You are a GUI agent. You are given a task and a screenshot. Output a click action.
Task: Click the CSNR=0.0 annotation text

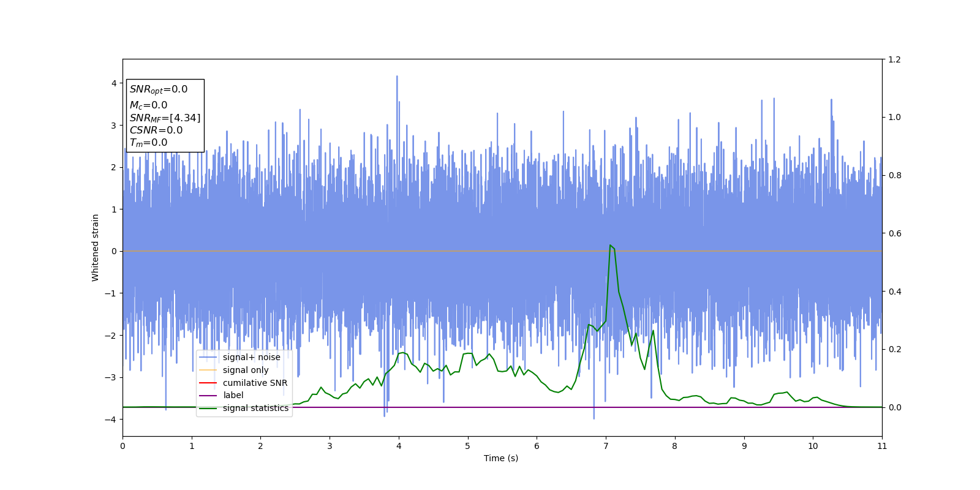(x=156, y=130)
